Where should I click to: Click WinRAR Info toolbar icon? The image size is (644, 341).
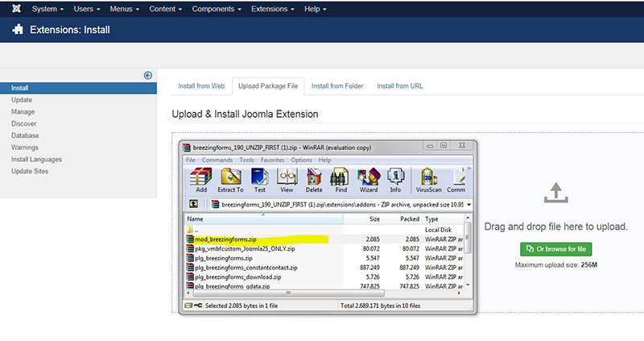395,180
